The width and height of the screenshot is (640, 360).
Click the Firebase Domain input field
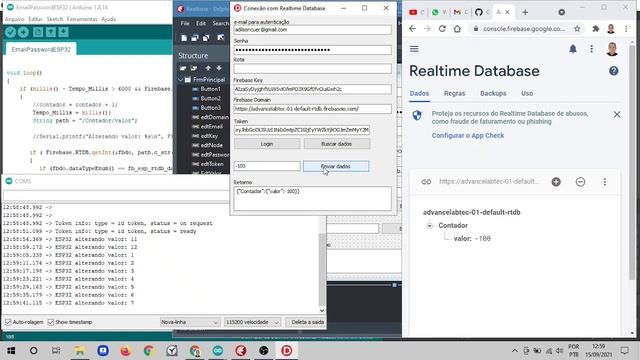[313, 109]
